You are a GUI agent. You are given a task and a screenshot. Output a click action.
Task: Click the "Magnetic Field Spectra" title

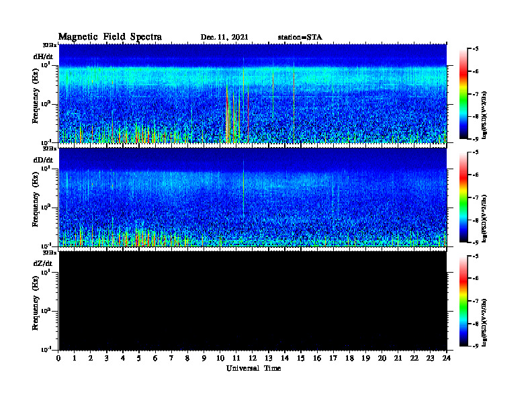[110, 37]
